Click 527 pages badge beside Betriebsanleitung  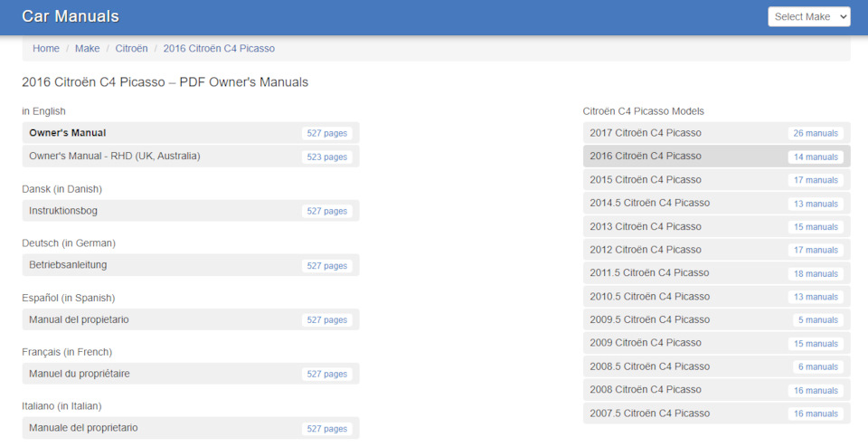(327, 265)
